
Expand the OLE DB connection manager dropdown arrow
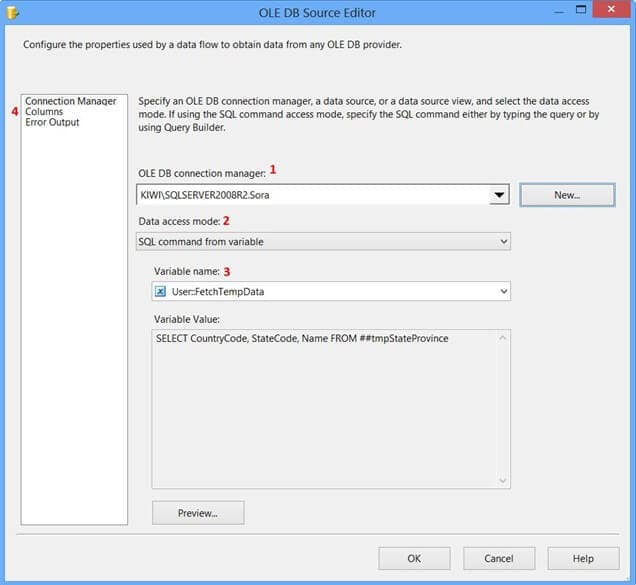tap(499, 195)
